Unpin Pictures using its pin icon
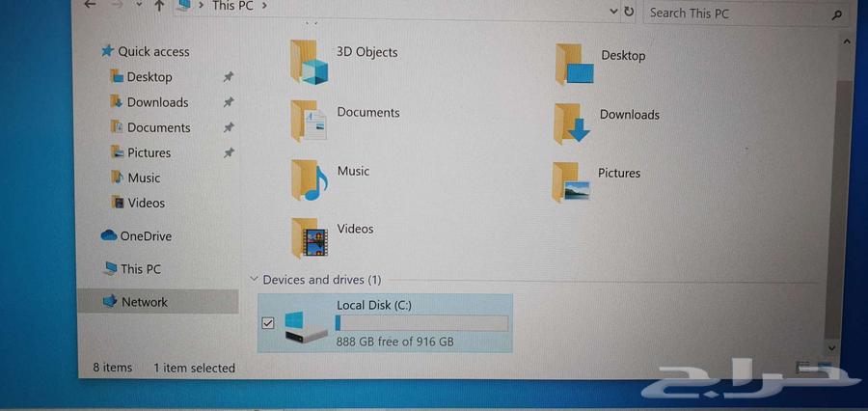The height and width of the screenshot is (411, 868). (229, 152)
